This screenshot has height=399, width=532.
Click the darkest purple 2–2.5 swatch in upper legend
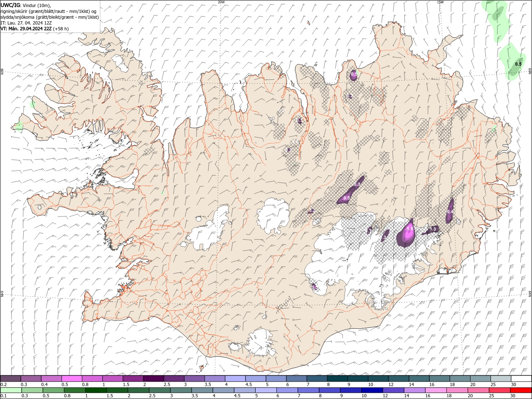tap(153, 379)
